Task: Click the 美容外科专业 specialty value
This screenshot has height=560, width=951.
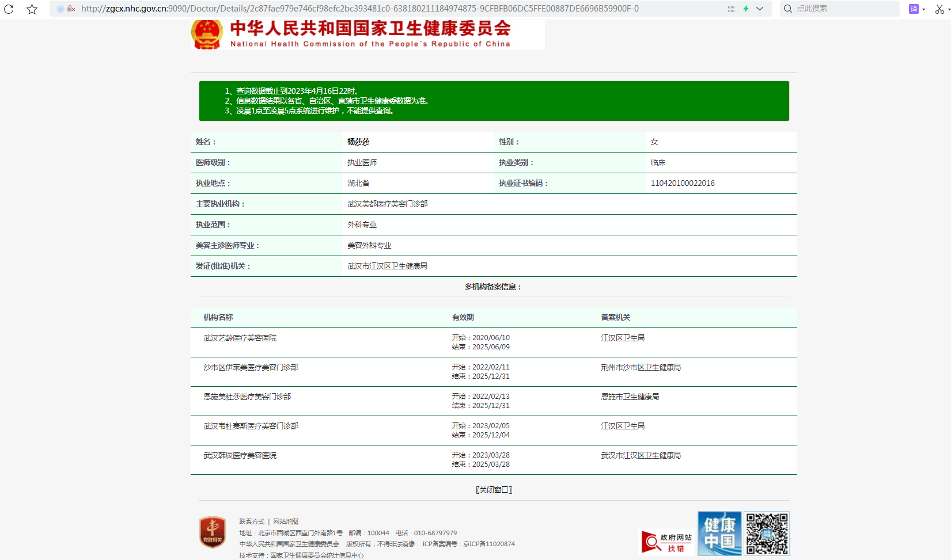Action: point(369,245)
